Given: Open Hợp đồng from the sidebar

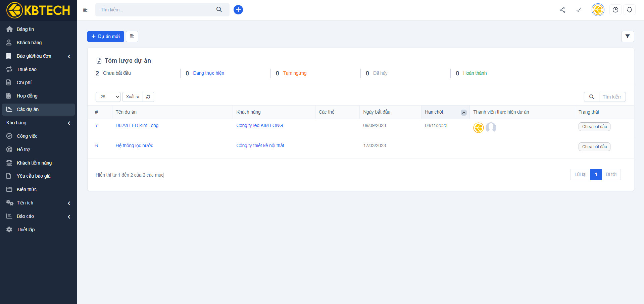Looking at the screenshot, I should (x=27, y=96).
